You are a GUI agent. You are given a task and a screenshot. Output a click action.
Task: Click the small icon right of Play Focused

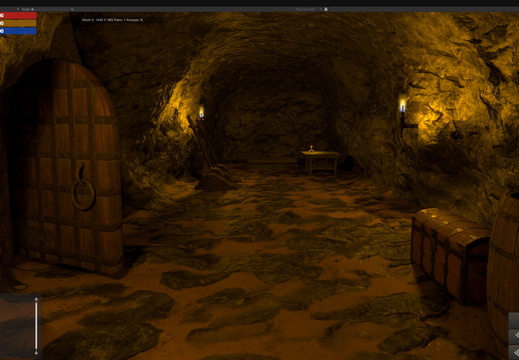(326, 9)
